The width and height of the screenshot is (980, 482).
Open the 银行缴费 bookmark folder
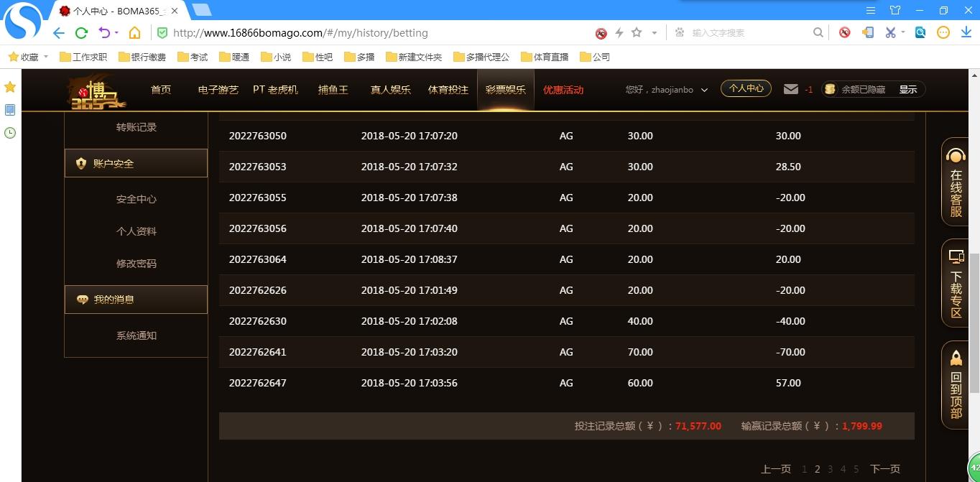coord(142,57)
